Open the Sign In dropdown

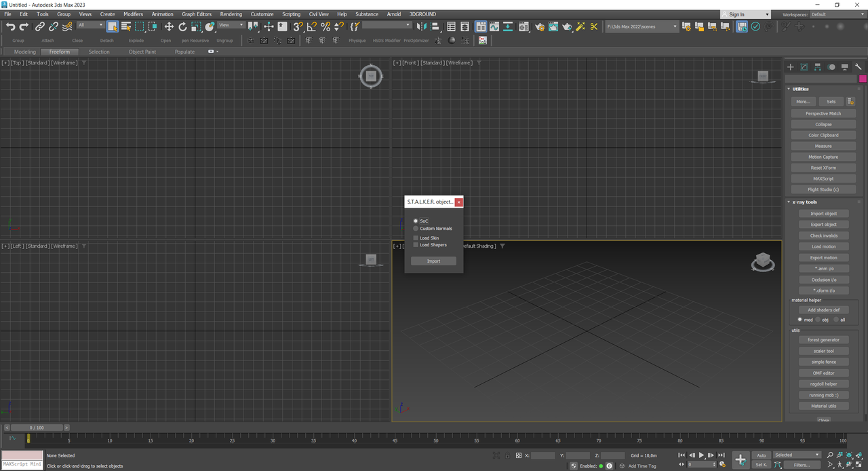click(x=746, y=14)
